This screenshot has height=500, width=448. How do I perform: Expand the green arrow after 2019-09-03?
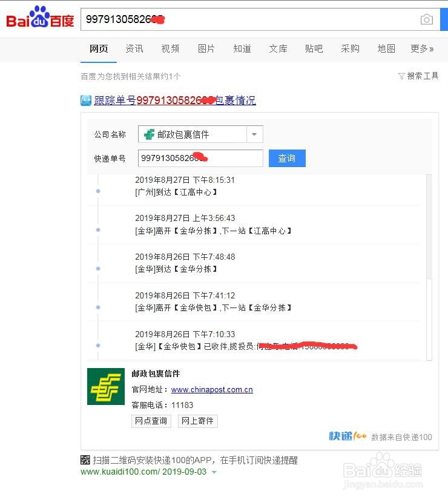[x=214, y=472]
